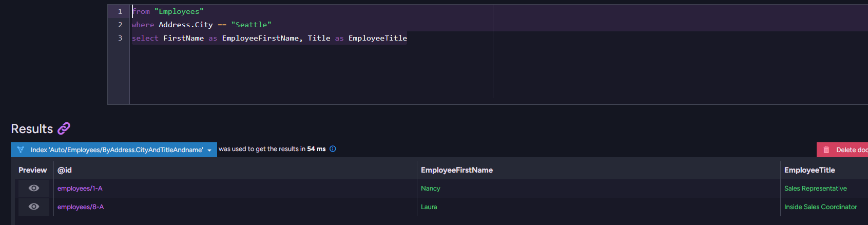Open the employees/8-A document link

[81, 207]
